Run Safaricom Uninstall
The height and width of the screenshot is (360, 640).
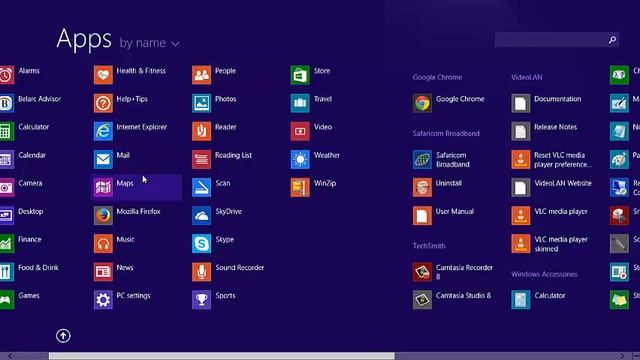click(x=438, y=187)
